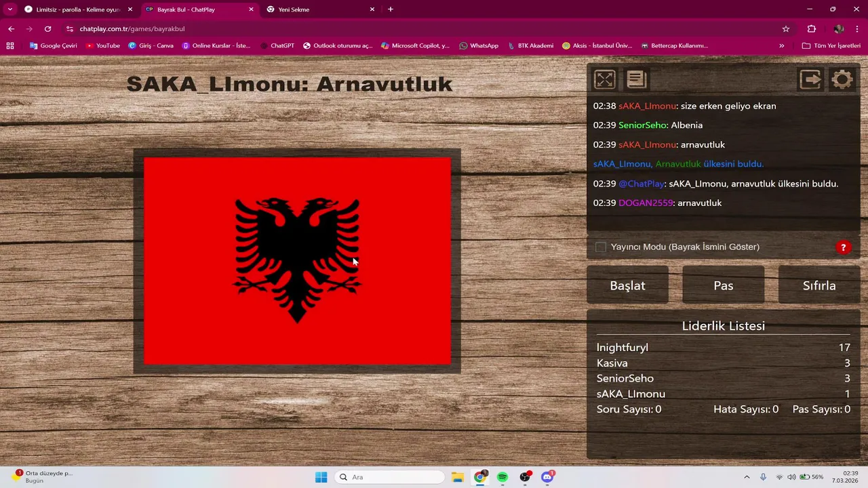
Task: Open Online Kurslar bookmark
Action: pyautogui.click(x=216, y=45)
